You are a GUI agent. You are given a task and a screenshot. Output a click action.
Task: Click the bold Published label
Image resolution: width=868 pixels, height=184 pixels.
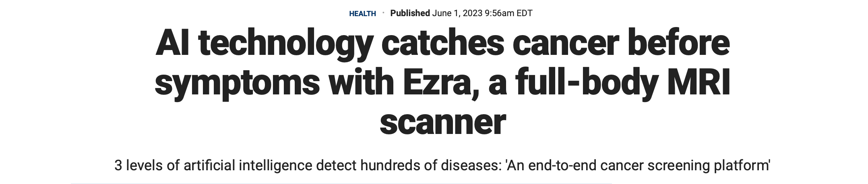(x=410, y=13)
